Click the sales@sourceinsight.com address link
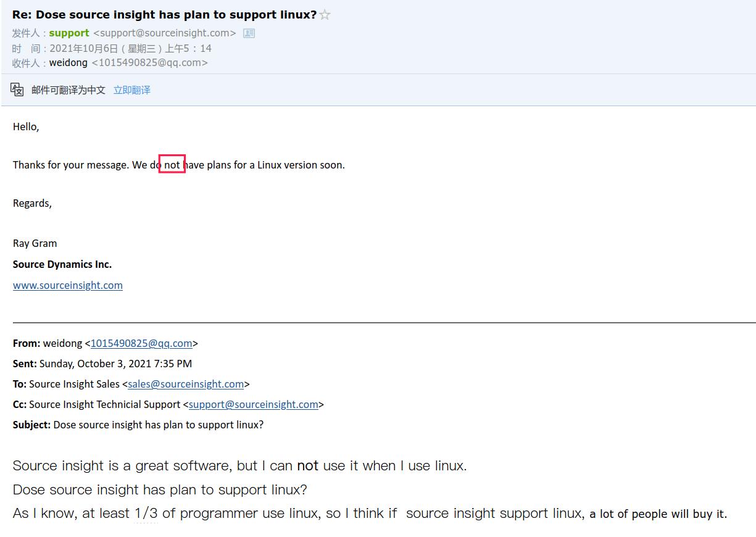 186,384
